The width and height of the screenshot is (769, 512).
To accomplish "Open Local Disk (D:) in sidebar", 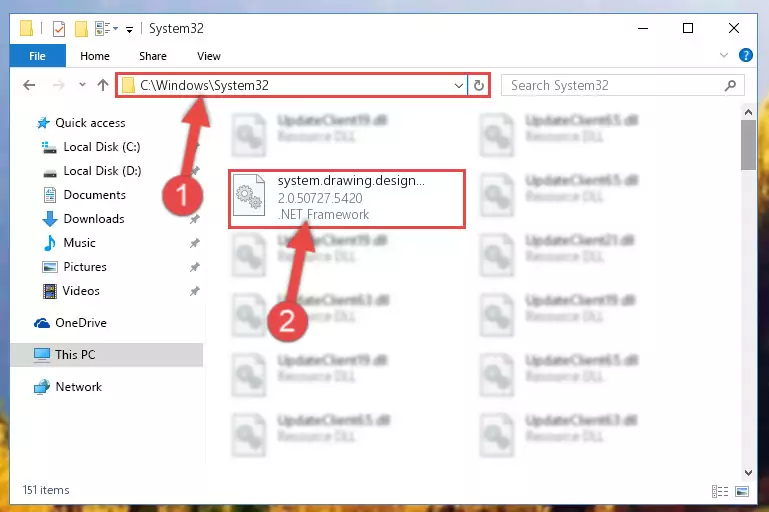I will [x=102, y=171].
